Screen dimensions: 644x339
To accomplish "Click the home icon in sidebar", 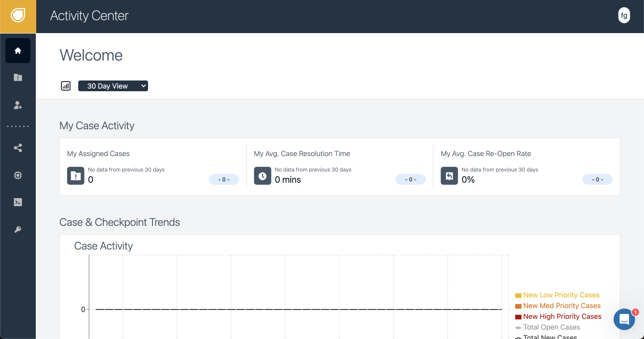I will [18, 51].
